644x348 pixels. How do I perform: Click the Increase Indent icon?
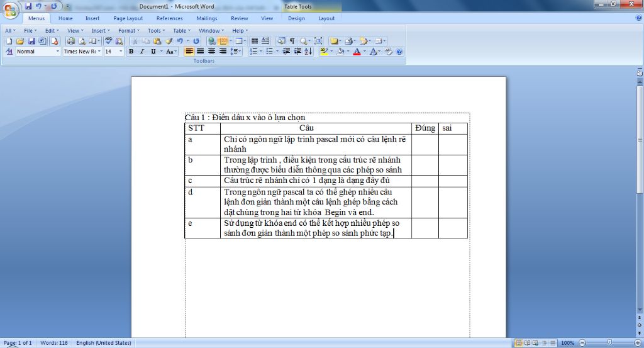297,52
